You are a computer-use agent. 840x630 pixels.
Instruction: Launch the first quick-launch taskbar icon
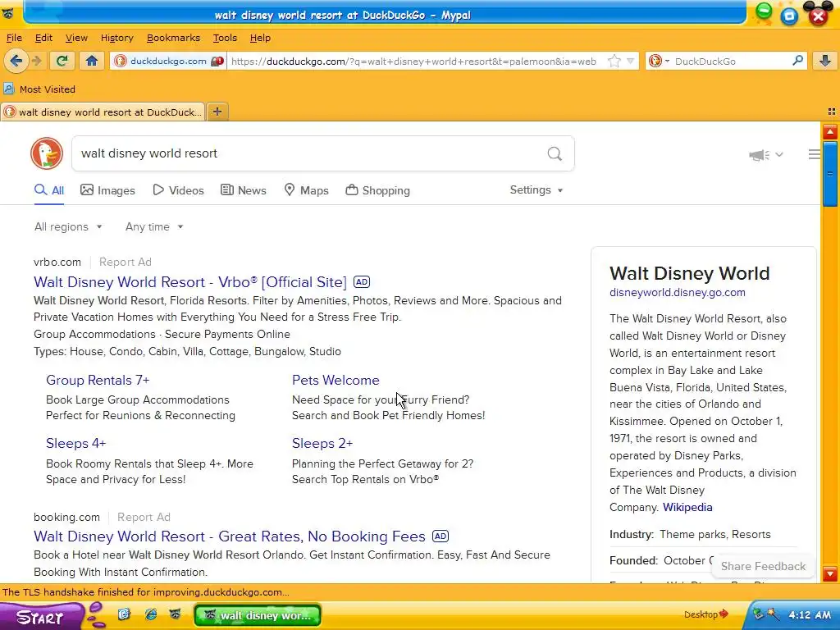click(x=124, y=614)
